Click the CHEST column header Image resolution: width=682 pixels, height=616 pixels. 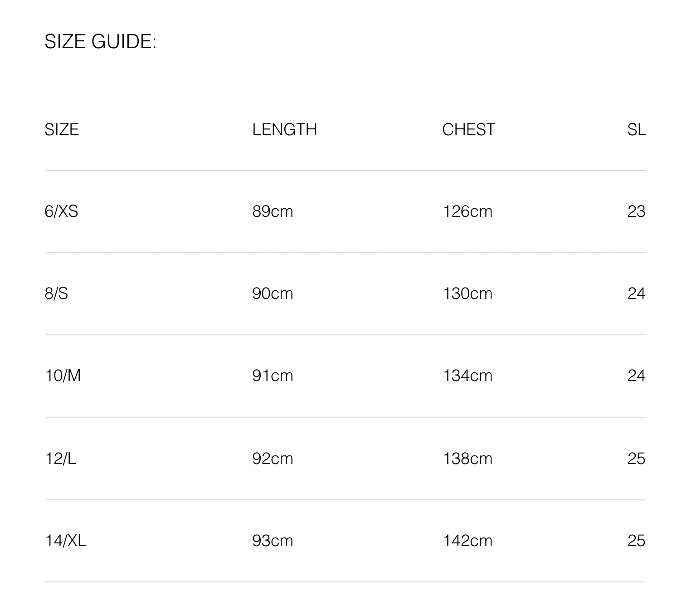[468, 130]
